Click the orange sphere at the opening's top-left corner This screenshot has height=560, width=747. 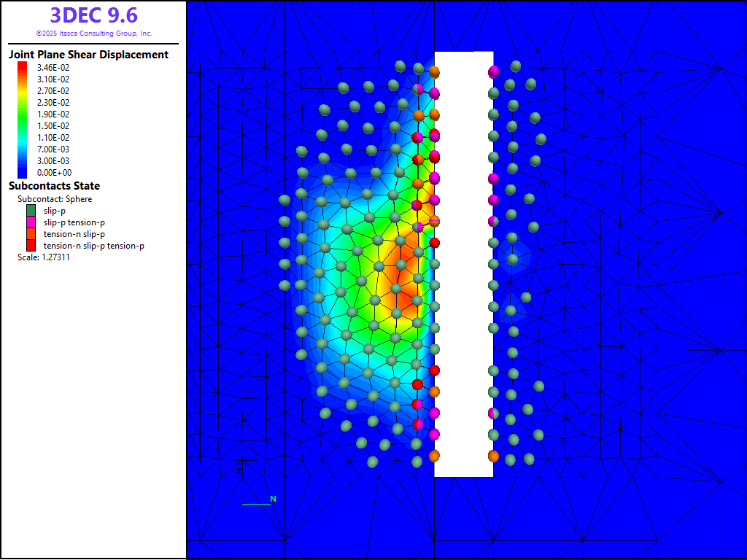tap(434, 71)
